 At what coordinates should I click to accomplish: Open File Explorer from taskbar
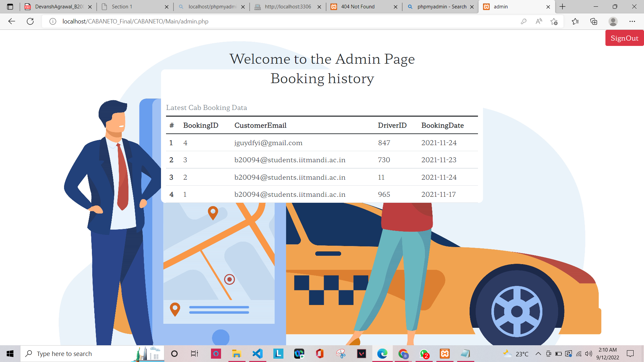[x=237, y=354]
